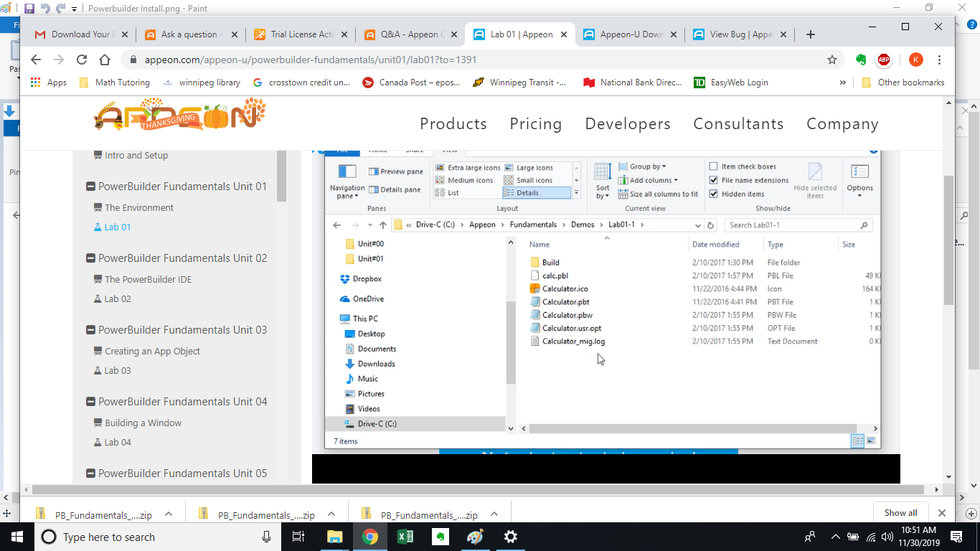
Task: Toggle the Item check boxes option
Action: coord(713,166)
